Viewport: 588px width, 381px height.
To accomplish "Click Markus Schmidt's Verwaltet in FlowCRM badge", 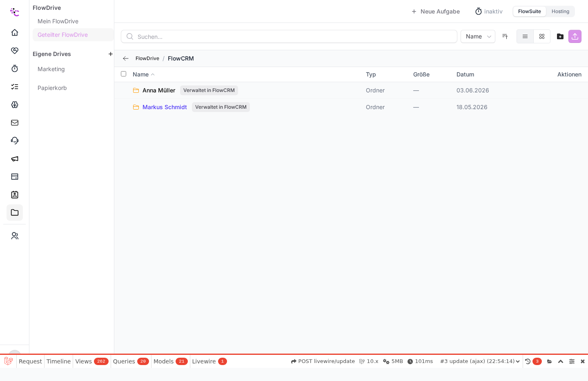I will coord(221,107).
